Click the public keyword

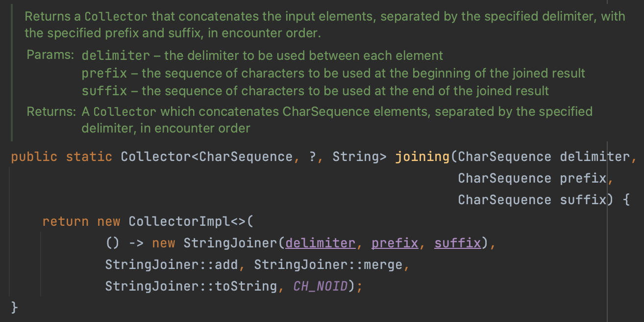coord(34,157)
